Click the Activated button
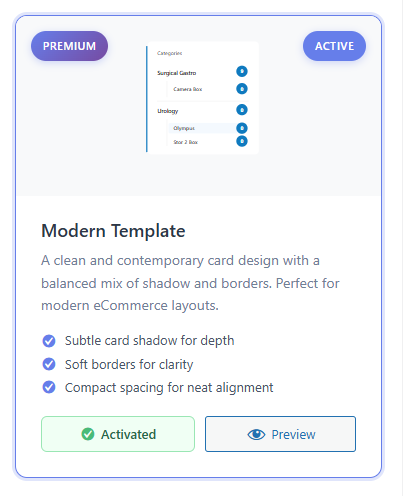 (118, 434)
